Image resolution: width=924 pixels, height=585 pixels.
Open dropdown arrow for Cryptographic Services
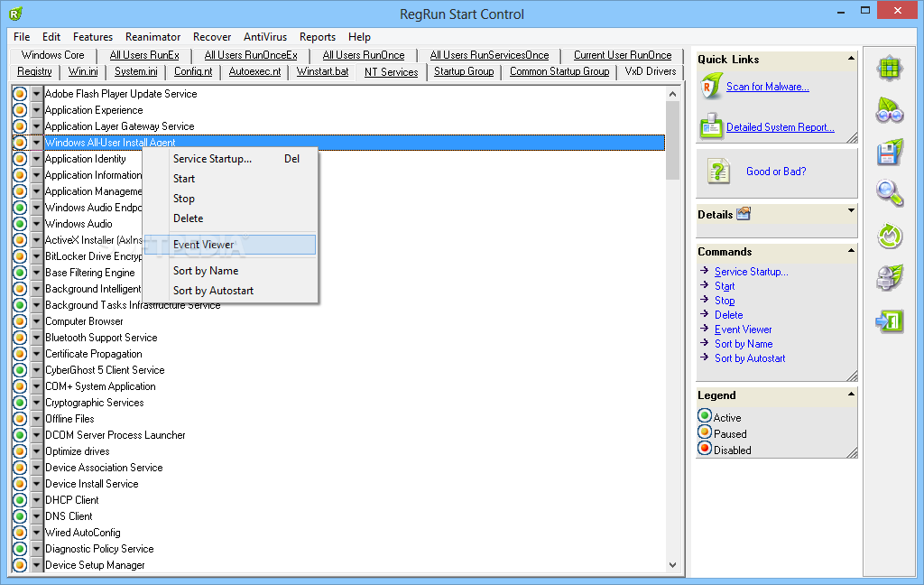pyautogui.click(x=36, y=403)
